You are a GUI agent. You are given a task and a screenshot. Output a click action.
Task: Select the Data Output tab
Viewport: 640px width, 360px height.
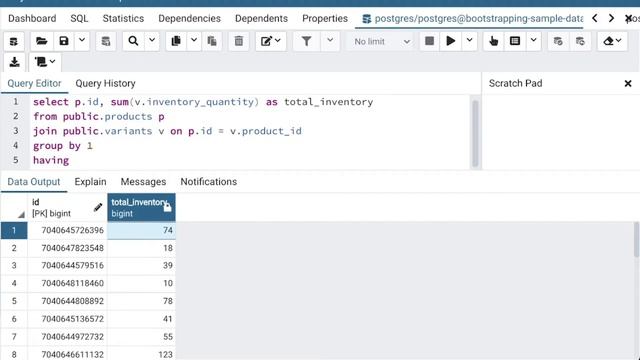pyautogui.click(x=34, y=182)
